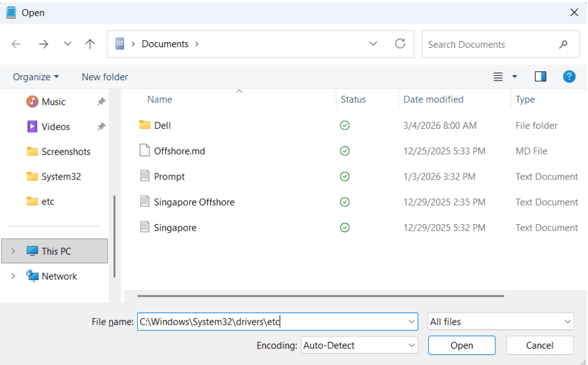Select Documents in the address breadcrumb
This screenshot has height=365, width=588.
pyautogui.click(x=165, y=44)
